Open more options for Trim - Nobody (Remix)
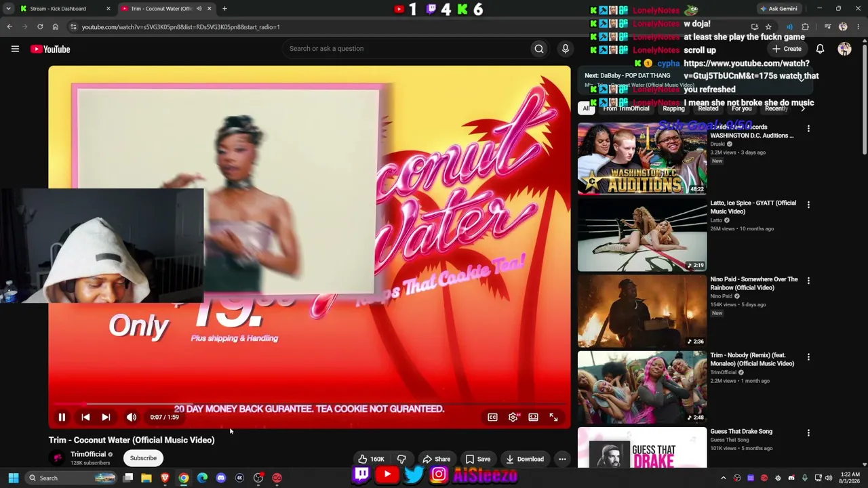The image size is (868, 488). point(808,357)
